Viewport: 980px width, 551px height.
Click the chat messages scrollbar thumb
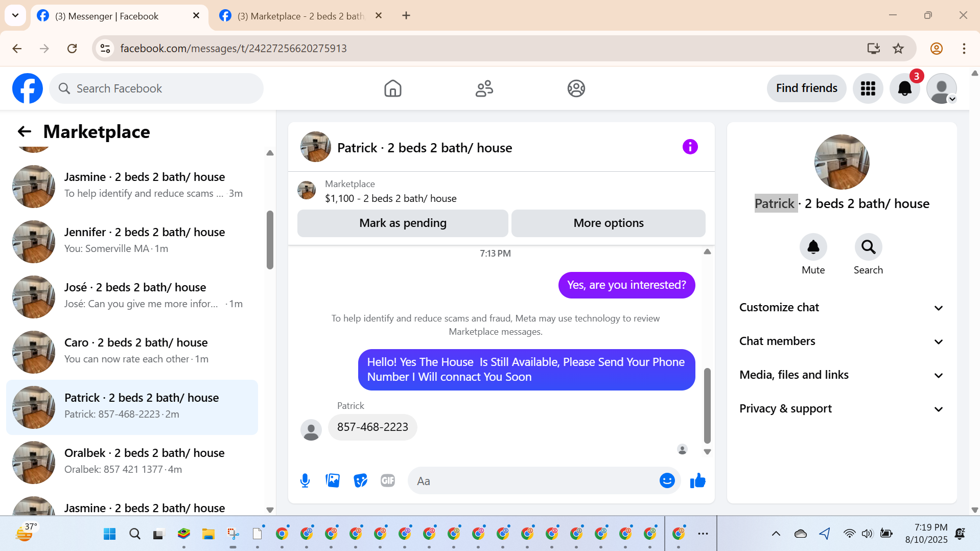(x=707, y=406)
